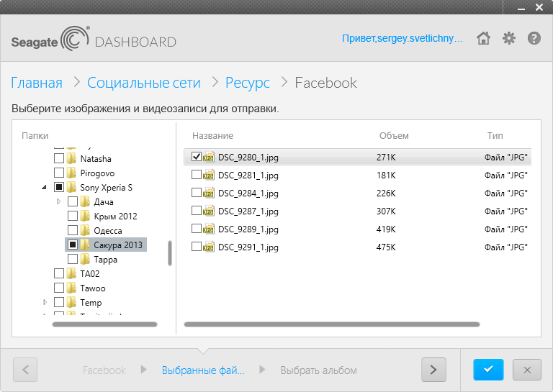This screenshot has width=553, height=392.
Task: Click folder icon next to Одесса
Action: 85,231
